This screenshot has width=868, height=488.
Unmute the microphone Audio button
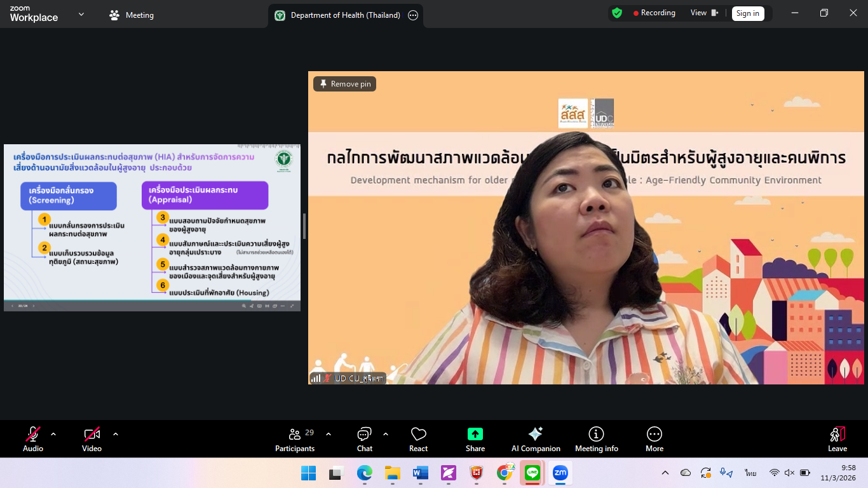click(x=33, y=439)
